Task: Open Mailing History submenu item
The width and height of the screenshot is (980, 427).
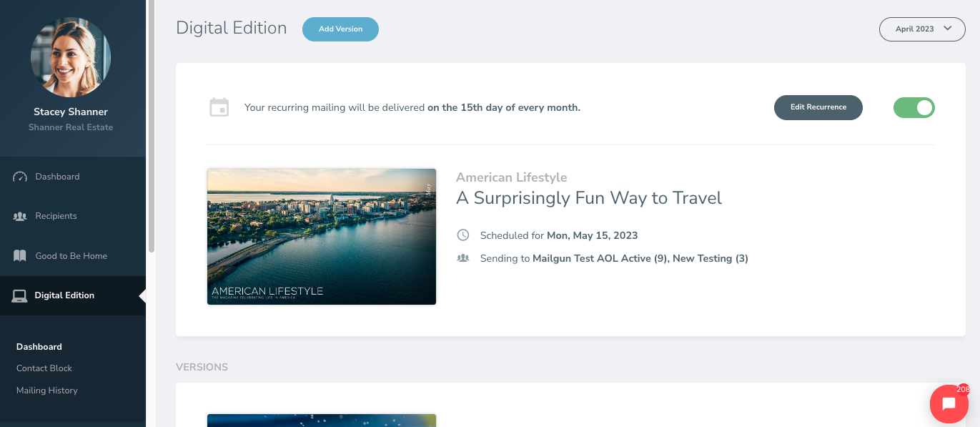Action: [47, 391]
